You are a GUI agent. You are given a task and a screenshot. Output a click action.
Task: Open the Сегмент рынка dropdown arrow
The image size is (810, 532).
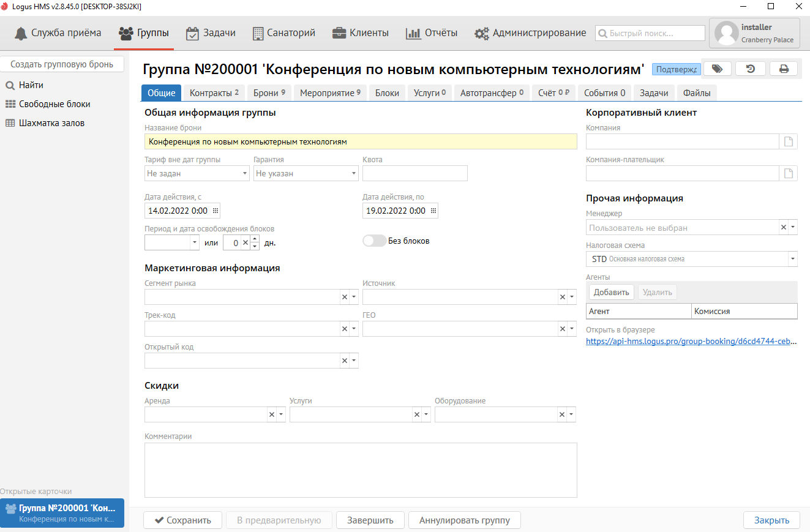(353, 298)
